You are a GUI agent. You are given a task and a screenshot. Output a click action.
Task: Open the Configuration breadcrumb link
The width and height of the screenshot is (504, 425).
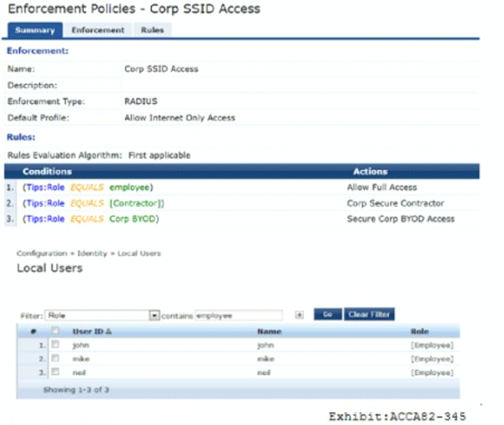[42, 253]
